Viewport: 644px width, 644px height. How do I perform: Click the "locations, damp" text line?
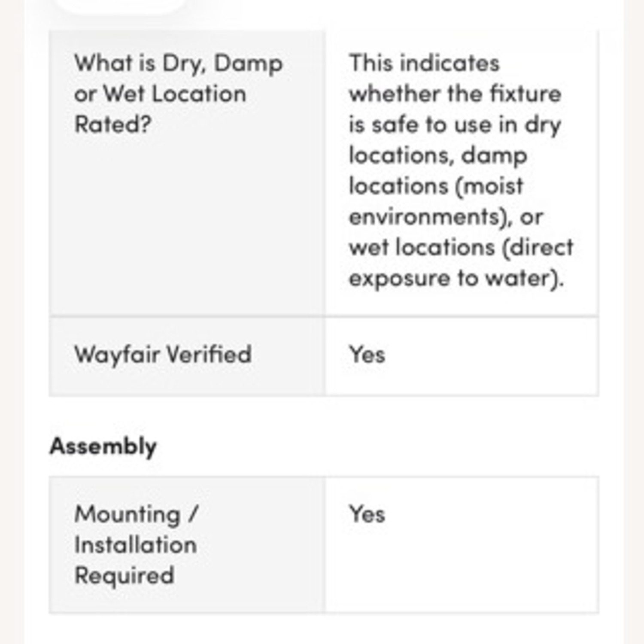437,155
